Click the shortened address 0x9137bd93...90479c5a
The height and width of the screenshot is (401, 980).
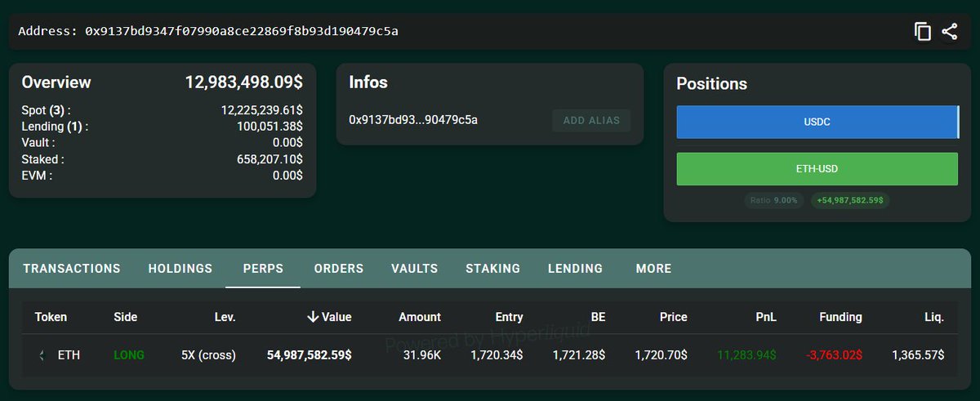tap(413, 120)
